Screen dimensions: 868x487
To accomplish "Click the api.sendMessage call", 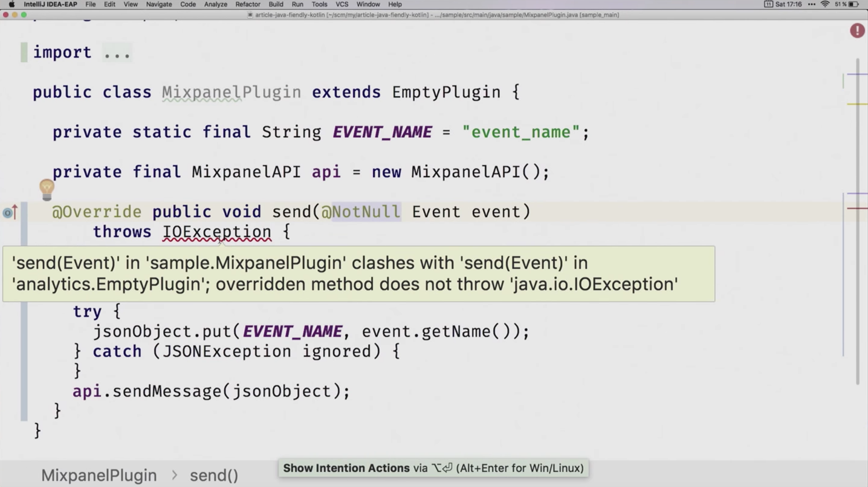I will (x=146, y=392).
